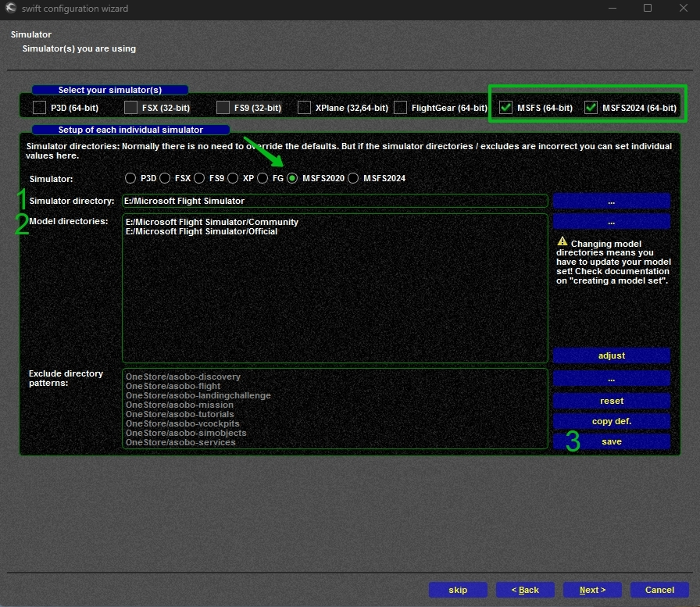Select the FSX simulator radio button
This screenshot has height=607, width=700.
pos(165,178)
